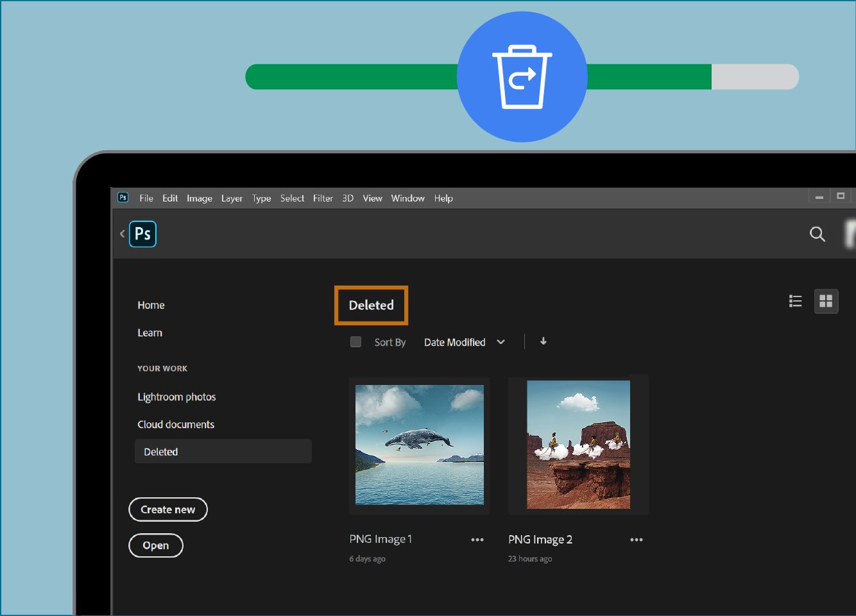Click the Photoshop Ps home logo icon
This screenshot has width=856, height=616.
pyautogui.click(x=142, y=234)
